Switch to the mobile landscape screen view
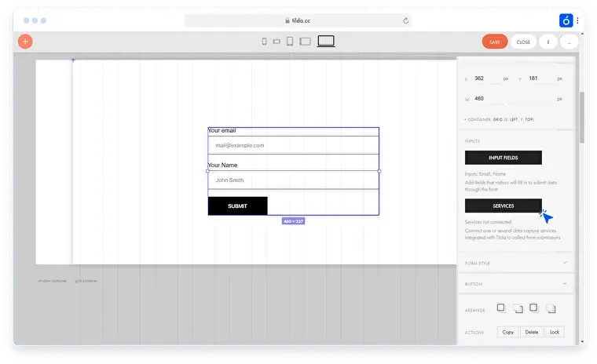The height and width of the screenshot is (364, 597). pyautogui.click(x=277, y=42)
